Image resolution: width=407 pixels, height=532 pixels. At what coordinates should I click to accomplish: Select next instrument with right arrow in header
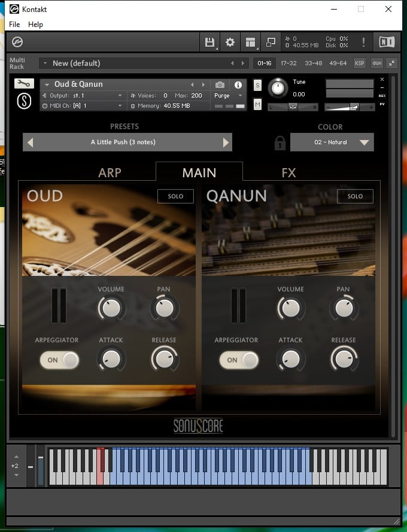203,84
